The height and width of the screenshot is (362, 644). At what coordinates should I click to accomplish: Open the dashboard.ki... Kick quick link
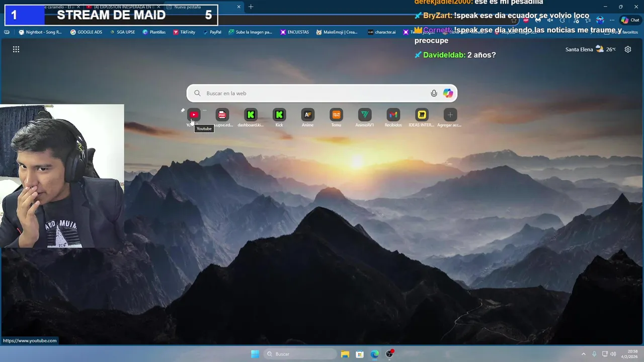(251, 115)
